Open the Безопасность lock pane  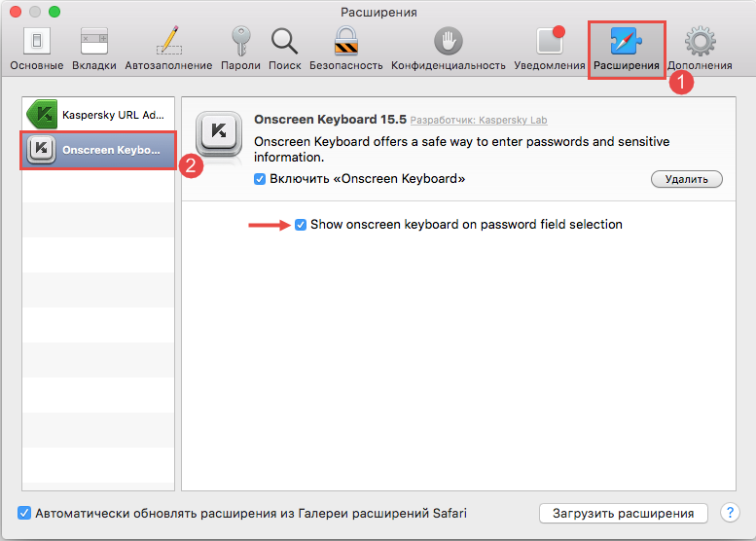pos(345,50)
